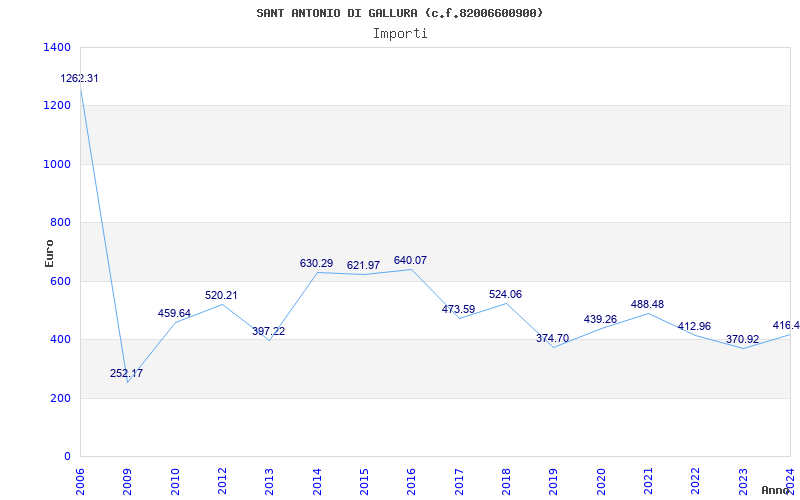The height and width of the screenshot is (500, 800).
Task: Click y-axis tick 400
Action: pos(60,339)
